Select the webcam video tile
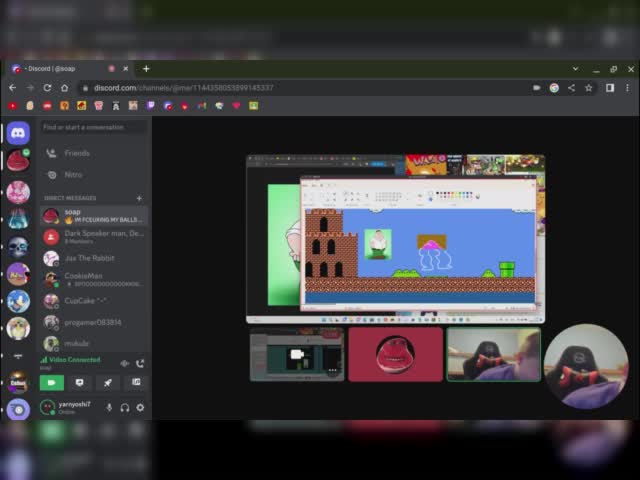This screenshot has width=640, height=480. click(493, 354)
